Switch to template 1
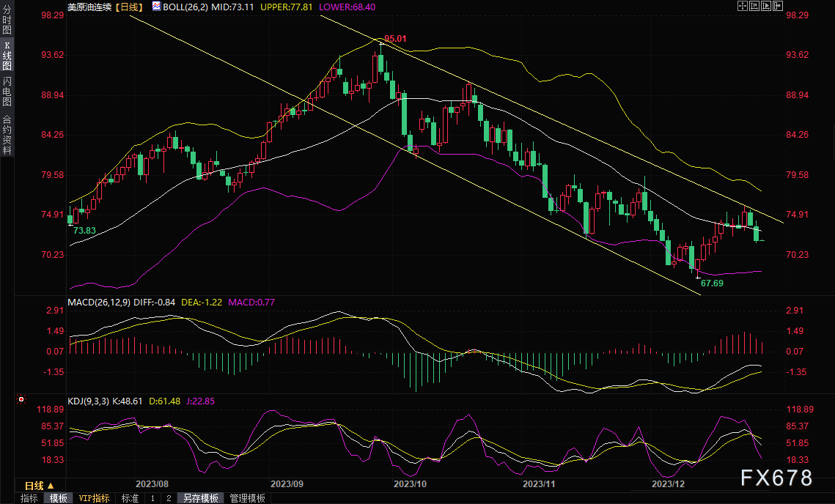 pos(152,498)
